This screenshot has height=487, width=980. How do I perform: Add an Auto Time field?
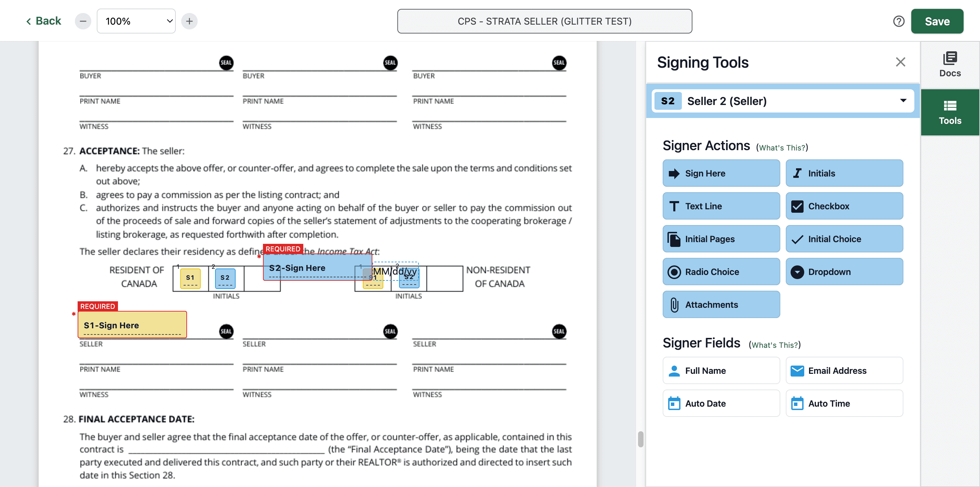(844, 403)
